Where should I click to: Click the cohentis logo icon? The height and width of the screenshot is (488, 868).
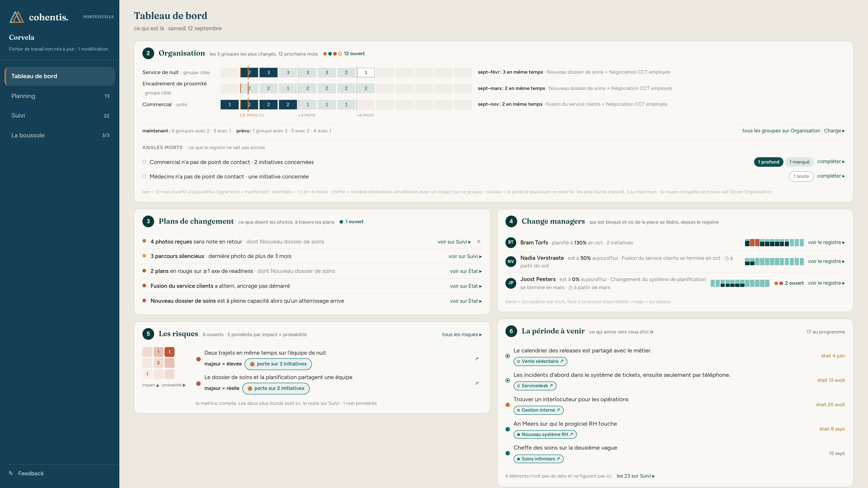[x=17, y=17]
